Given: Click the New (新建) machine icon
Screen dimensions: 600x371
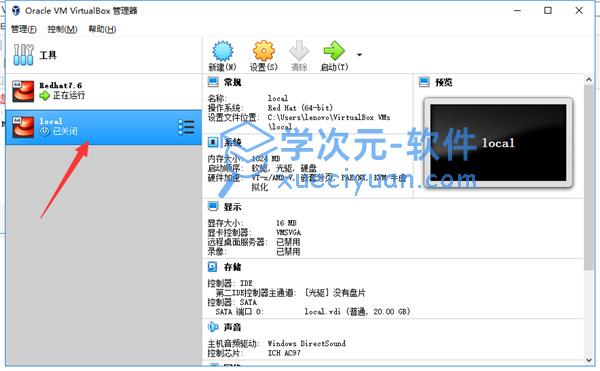Looking at the screenshot, I should 223,51.
